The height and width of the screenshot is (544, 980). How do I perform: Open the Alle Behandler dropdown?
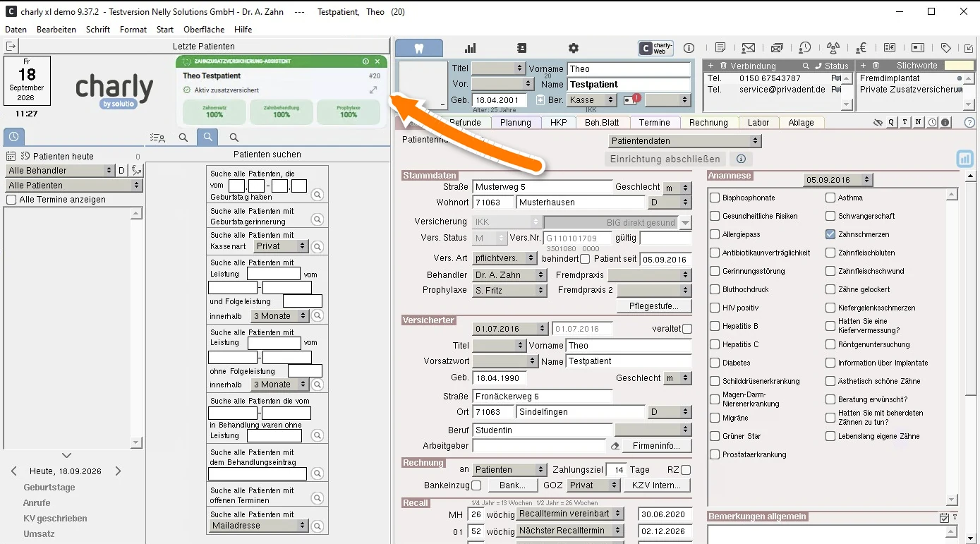[x=60, y=171]
